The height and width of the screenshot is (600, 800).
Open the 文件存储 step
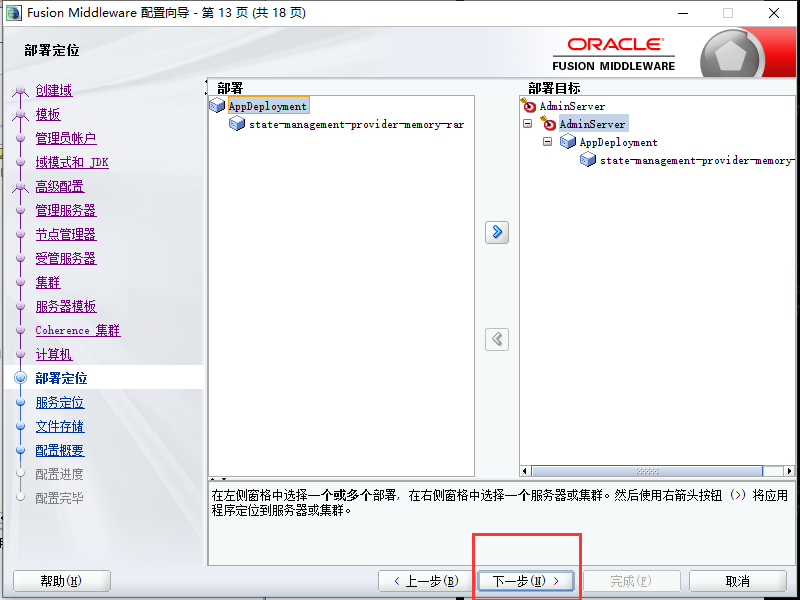(60, 426)
